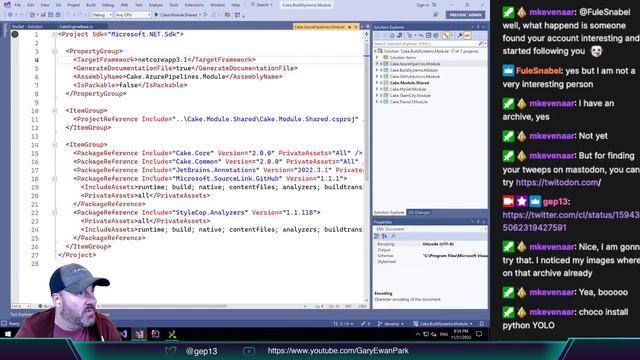The height and width of the screenshot is (360, 640).
Task: Expand the Solution Items folder
Action: pyautogui.click(x=377, y=58)
